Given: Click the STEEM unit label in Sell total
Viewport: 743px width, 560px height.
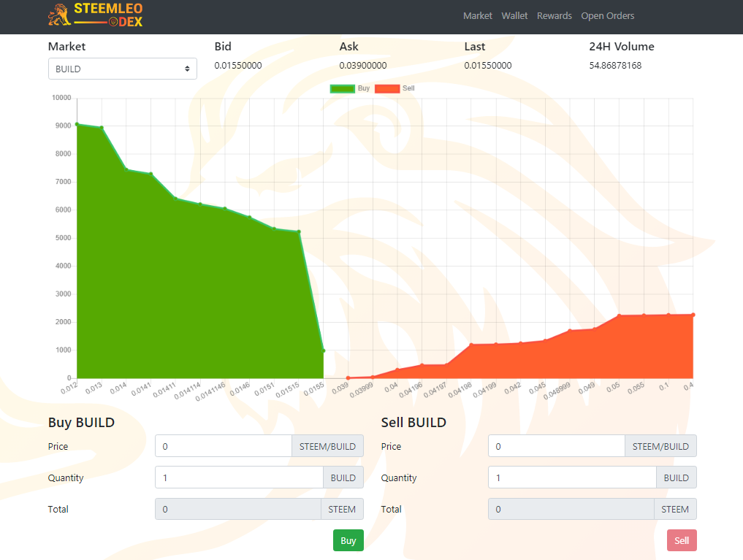Looking at the screenshot, I should click(x=675, y=509).
